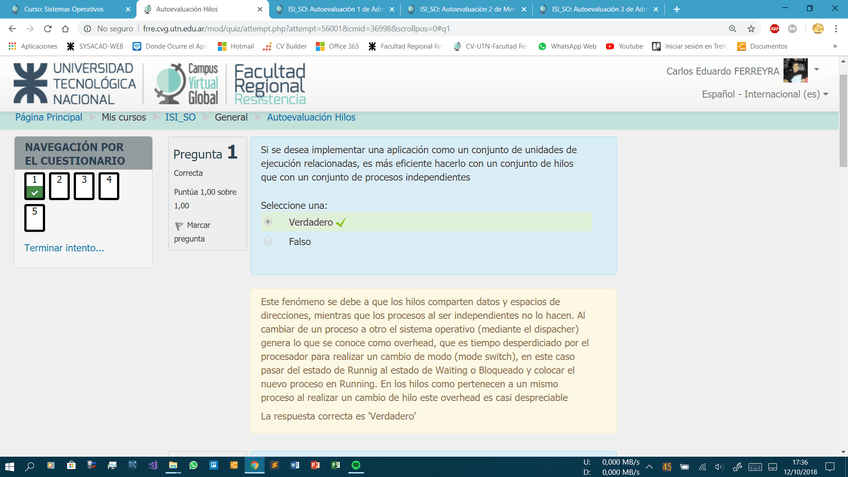
Task: Switch to the Autoevaluación 2 tab
Action: point(467,9)
